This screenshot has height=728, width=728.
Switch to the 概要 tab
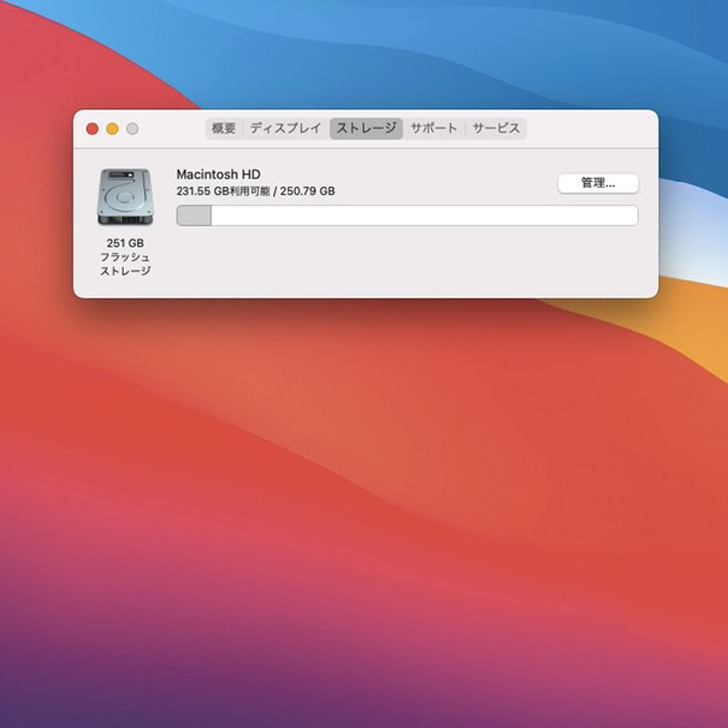click(223, 128)
